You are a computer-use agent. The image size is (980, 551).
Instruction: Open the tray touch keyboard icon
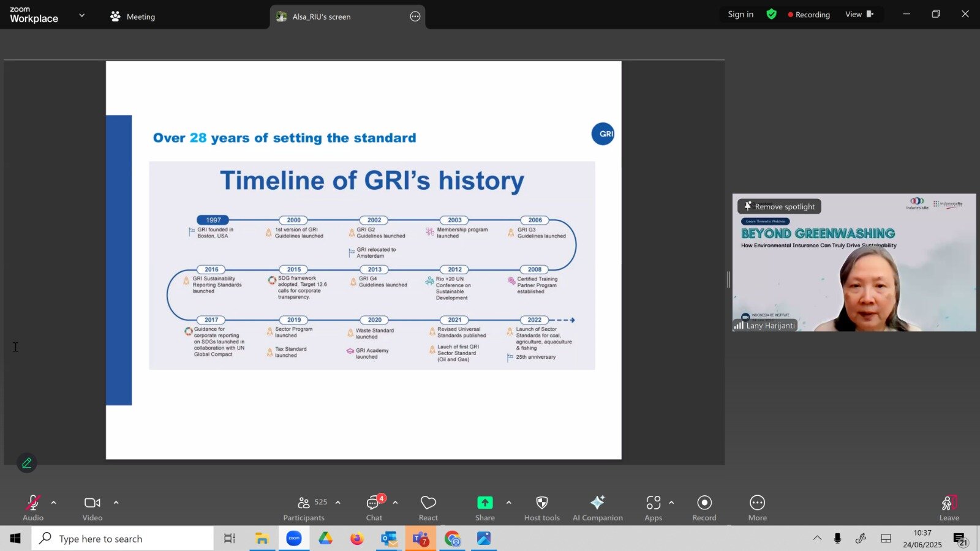coord(886,538)
